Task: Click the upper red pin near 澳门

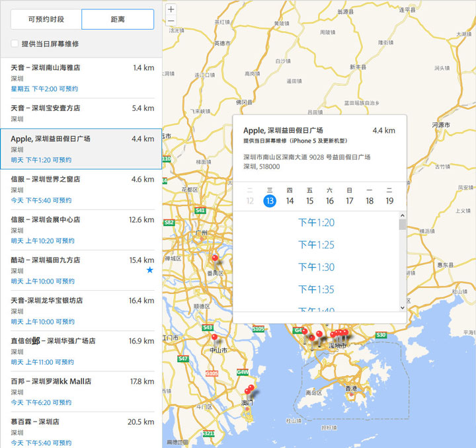Action: pyautogui.click(x=251, y=389)
